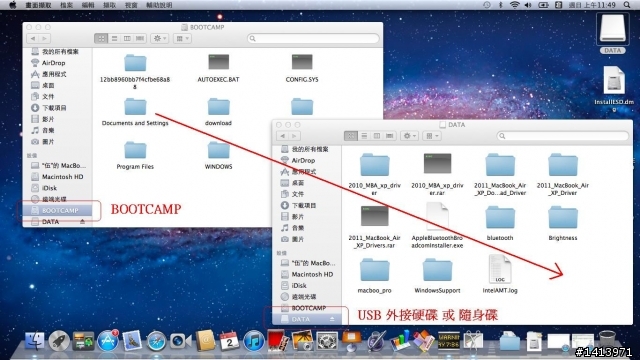Image resolution: width=640 pixels, height=360 pixels.
Task: Switch DATA window to column view
Action: (377, 136)
